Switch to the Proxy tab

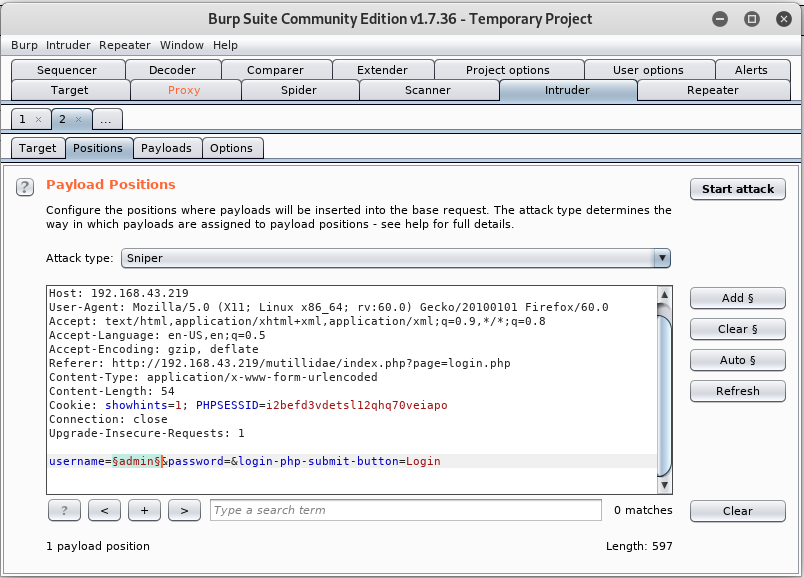[184, 90]
